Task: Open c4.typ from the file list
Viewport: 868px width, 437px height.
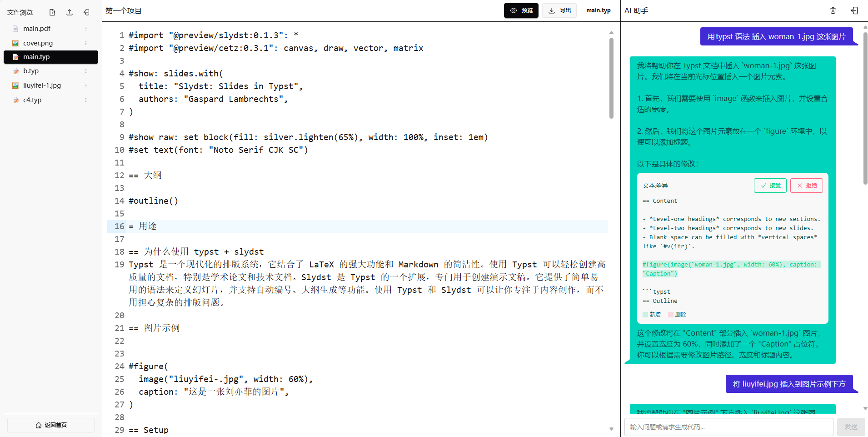Action: pyautogui.click(x=32, y=100)
